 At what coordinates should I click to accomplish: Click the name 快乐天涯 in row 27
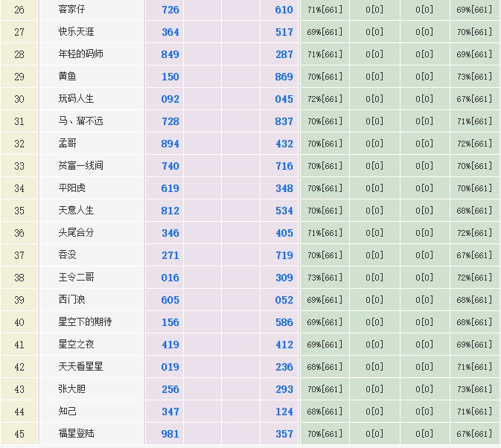76,32
